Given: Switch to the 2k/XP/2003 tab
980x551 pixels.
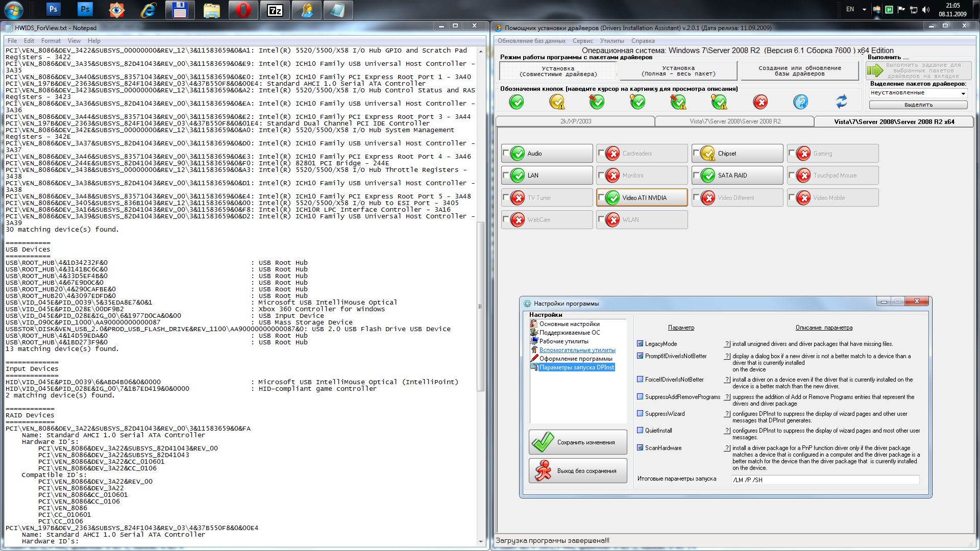Looking at the screenshot, I should (x=575, y=121).
